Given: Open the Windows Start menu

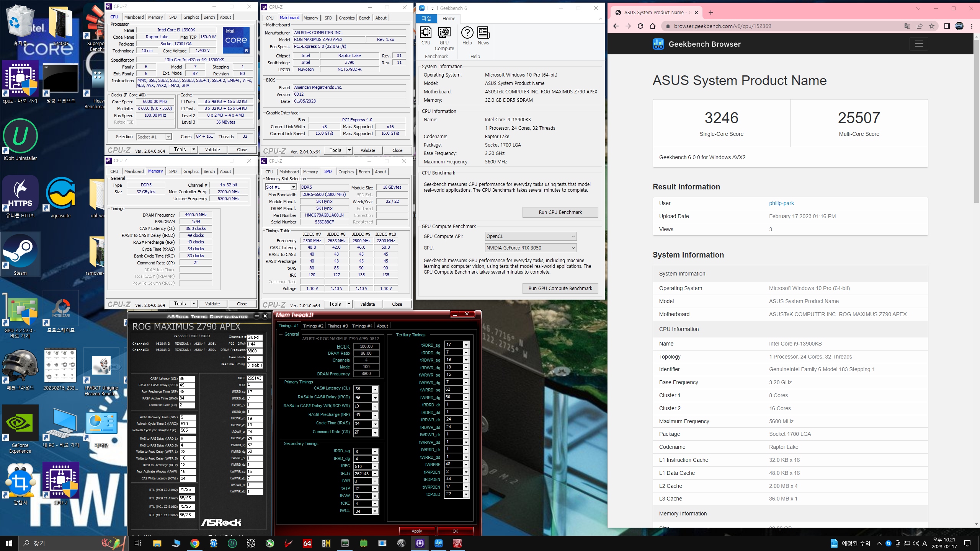Looking at the screenshot, I should (9, 543).
